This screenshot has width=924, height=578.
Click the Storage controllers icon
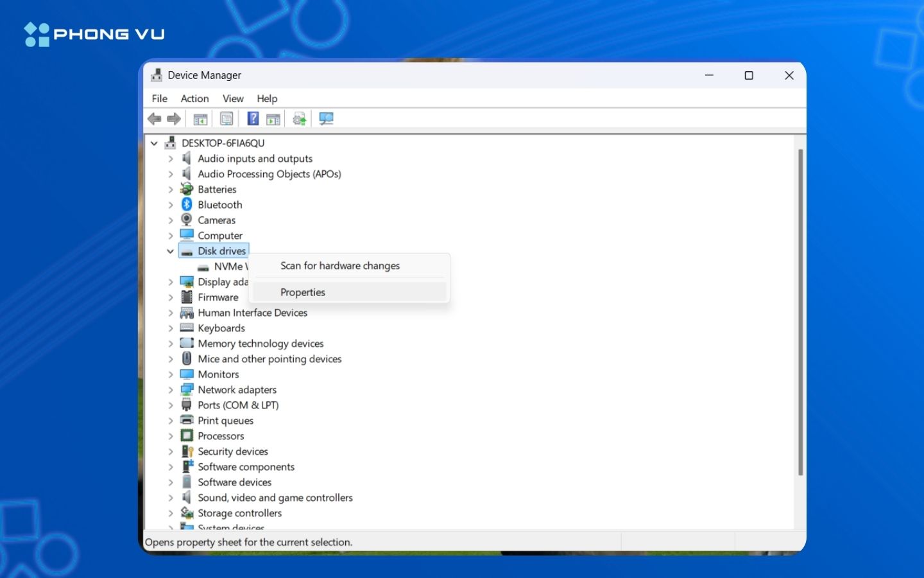coord(187,512)
